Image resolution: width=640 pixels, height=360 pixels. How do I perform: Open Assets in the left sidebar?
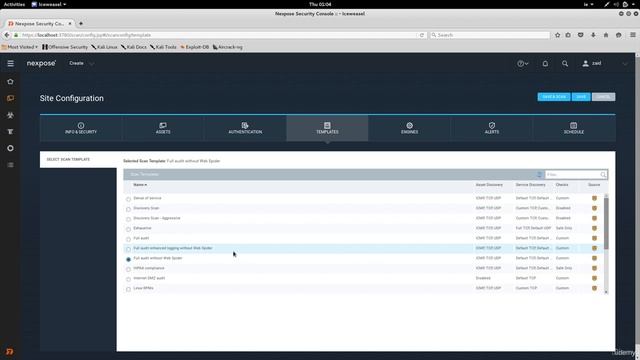pos(10,98)
